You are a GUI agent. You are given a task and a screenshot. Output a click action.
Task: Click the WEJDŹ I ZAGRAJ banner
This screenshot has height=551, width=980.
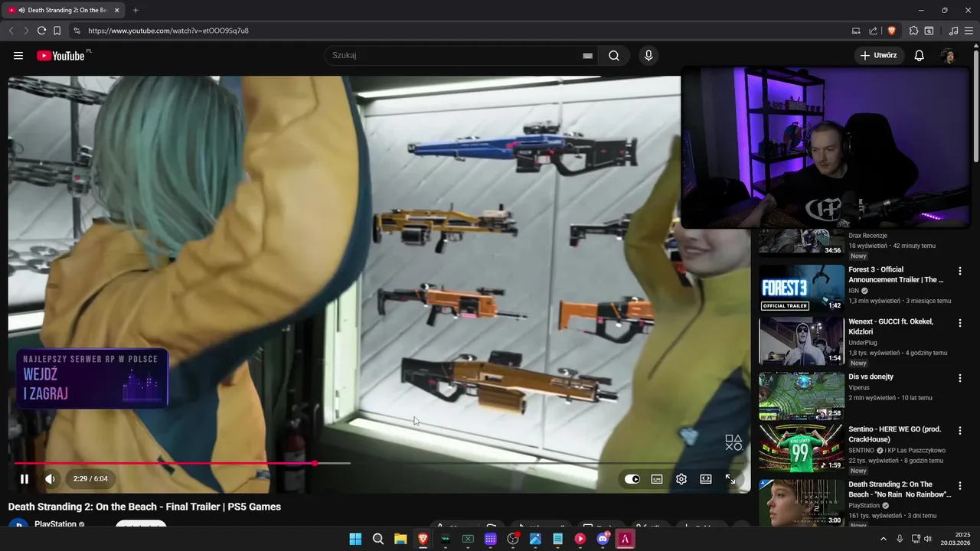[x=92, y=379]
